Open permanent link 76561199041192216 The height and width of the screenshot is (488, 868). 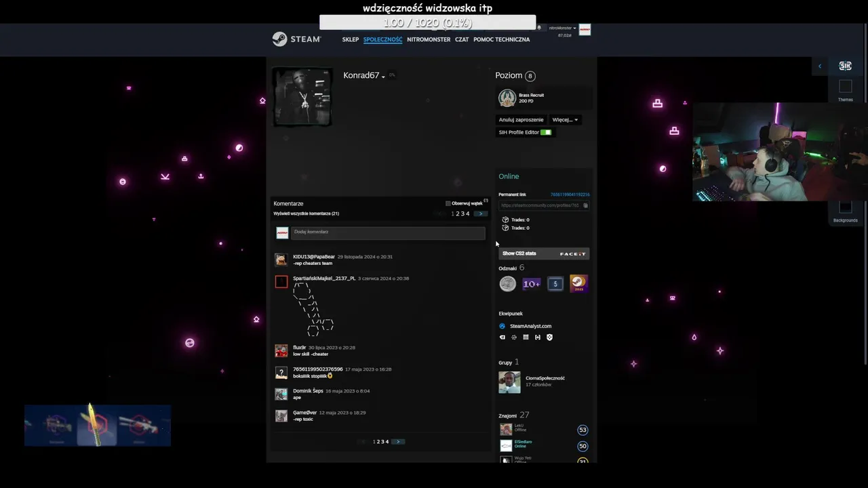coord(570,195)
